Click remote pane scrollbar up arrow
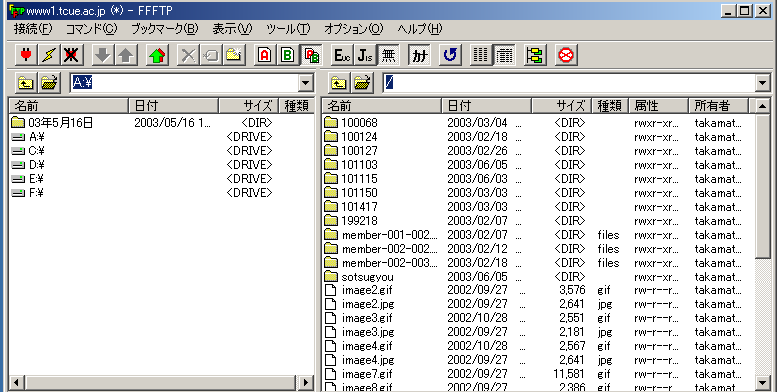This screenshot has width=777, height=392. pos(763,106)
